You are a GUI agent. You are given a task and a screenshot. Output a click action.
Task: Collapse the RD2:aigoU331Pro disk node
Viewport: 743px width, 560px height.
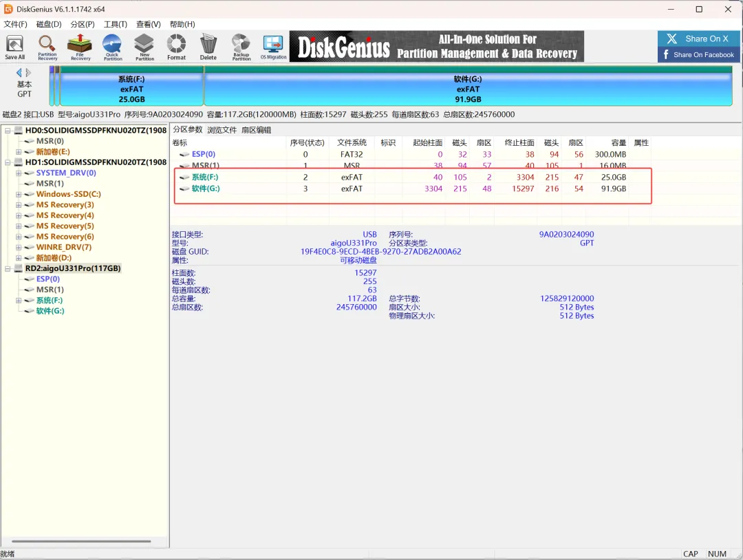point(8,268)
